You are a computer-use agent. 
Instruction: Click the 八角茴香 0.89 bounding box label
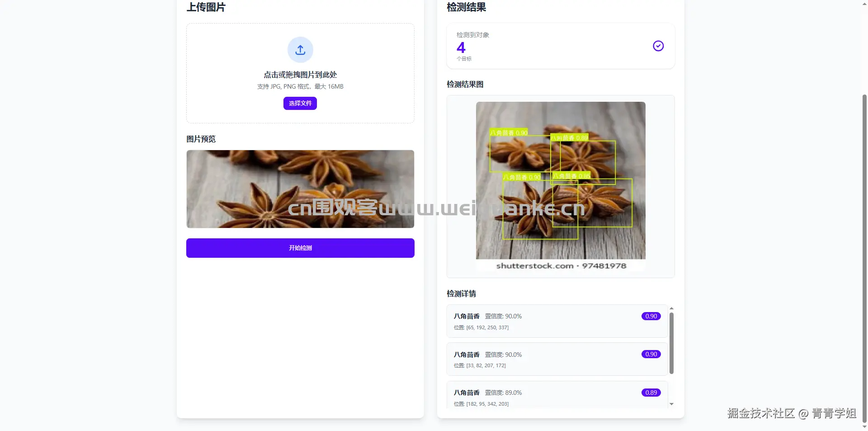[569, 137]
